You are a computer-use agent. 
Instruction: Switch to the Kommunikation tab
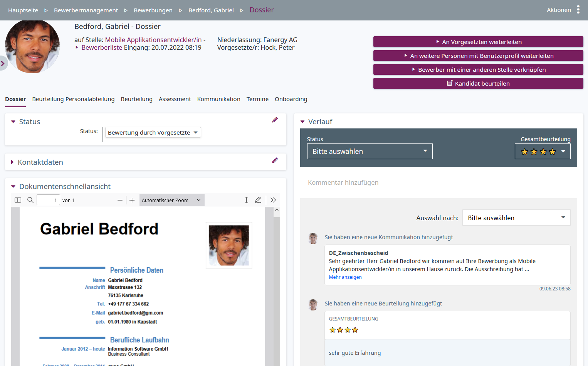(x=218, y=99)
